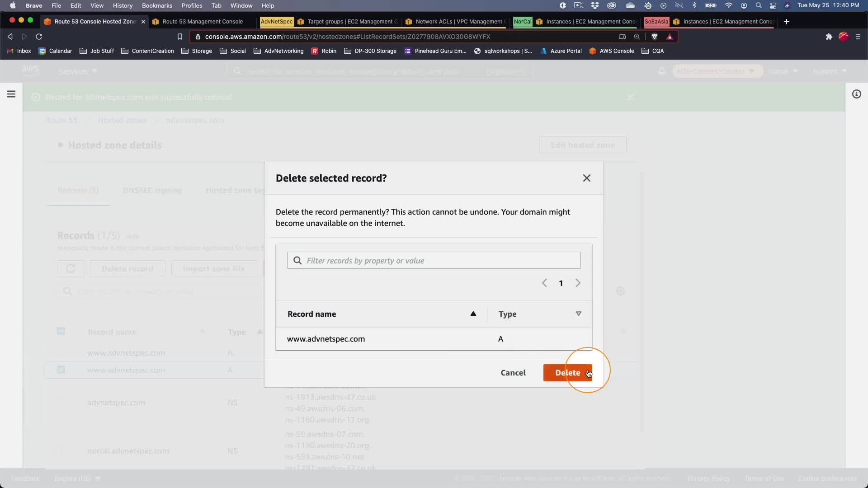
Task: Confirm with the orange Delete button
Action: point(567,373)
